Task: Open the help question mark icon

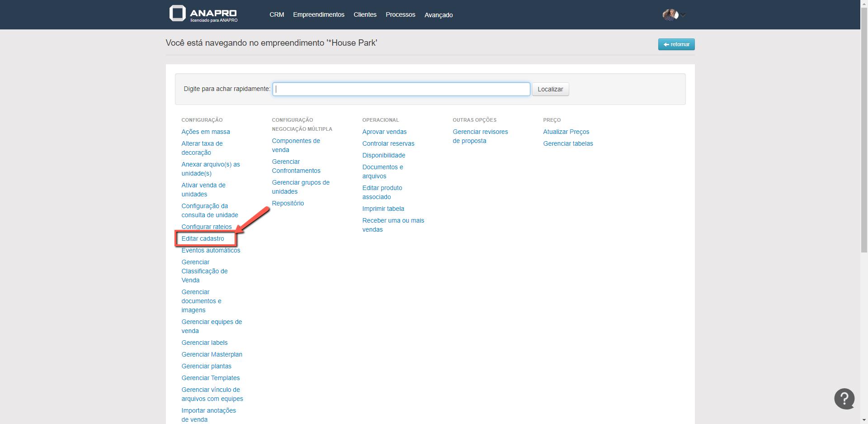Action: pyautogui.click(x=844, y=399)
